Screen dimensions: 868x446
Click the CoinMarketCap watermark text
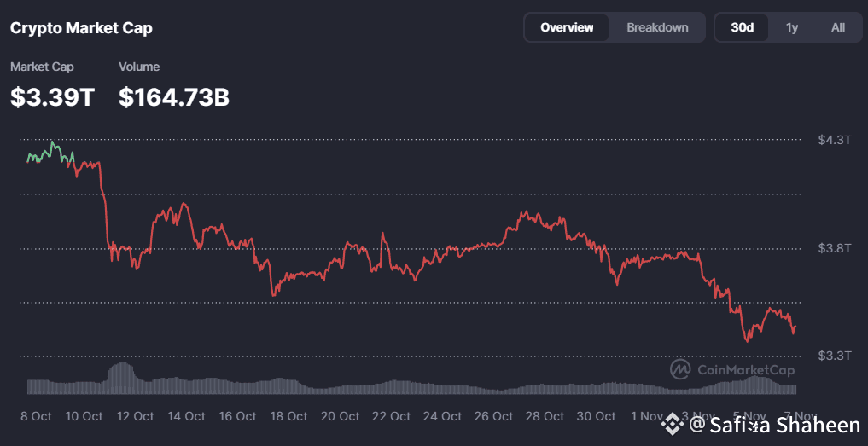pos(746,370)
